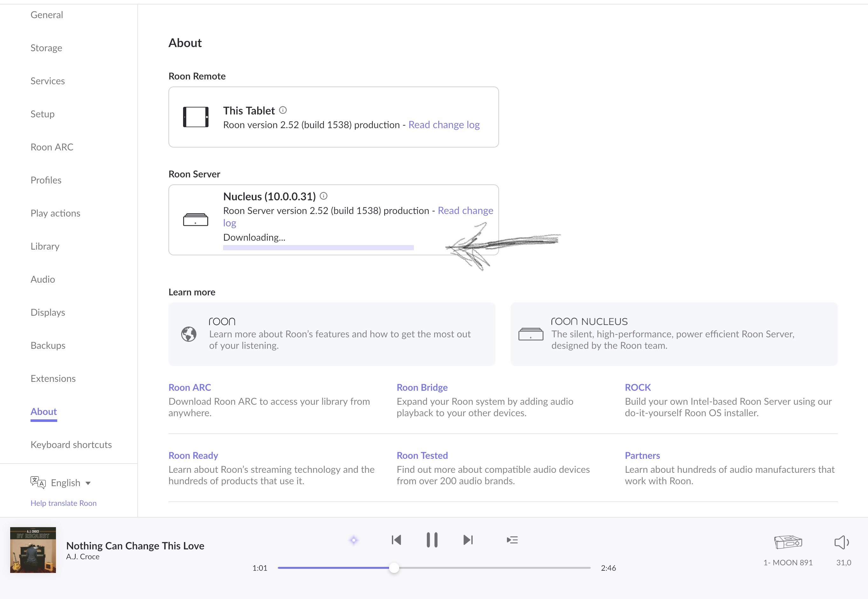
Task: Toggle Roon Radio sparkle icon in playback bar
Action: point(353,540)
